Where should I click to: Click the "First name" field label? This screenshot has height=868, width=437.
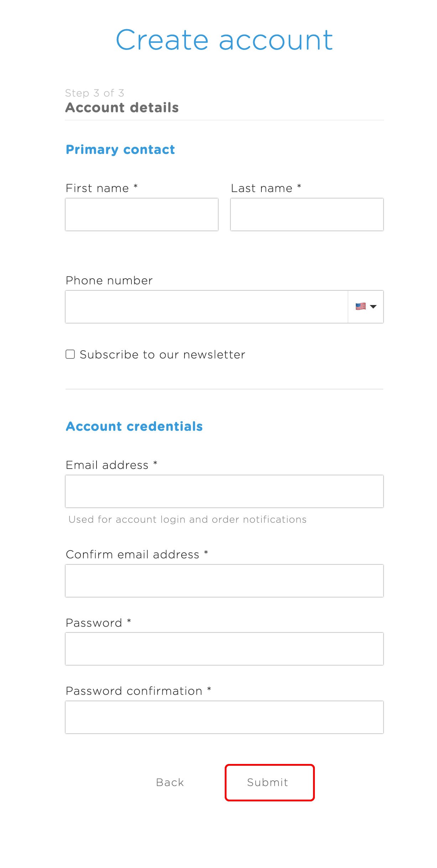97,188
